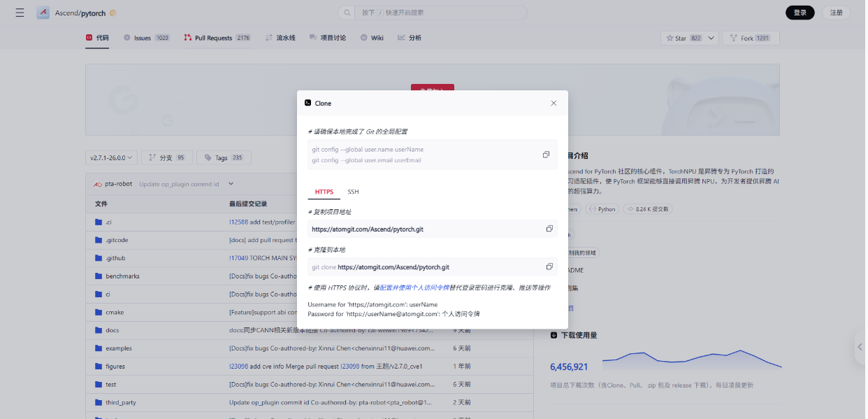Click the 登录 login button

click(x=800, y=13)
